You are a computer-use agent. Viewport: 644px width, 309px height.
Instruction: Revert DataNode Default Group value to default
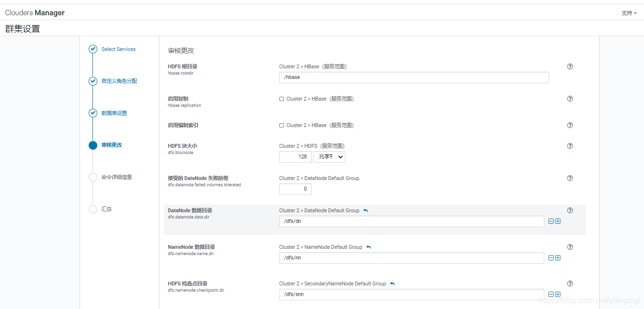366,210
